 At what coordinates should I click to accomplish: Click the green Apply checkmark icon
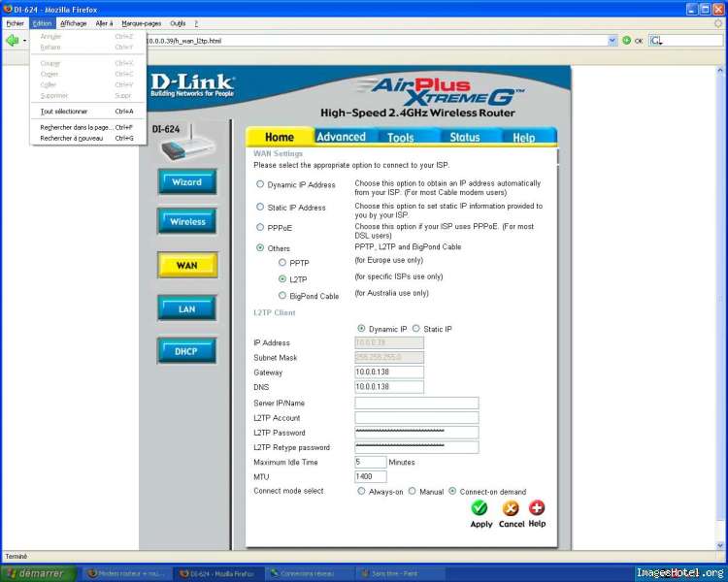click(480, 508)
